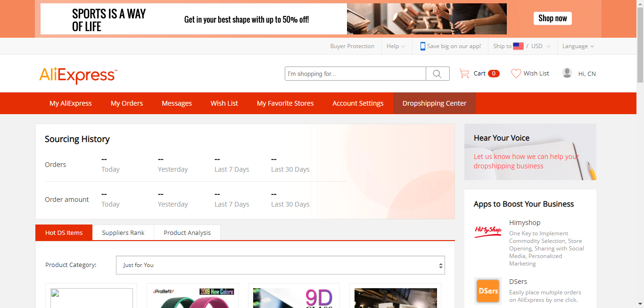This screenshot has height=308, width=644.
Task: Click the Himyshop title link
Action: coord(525,223)
